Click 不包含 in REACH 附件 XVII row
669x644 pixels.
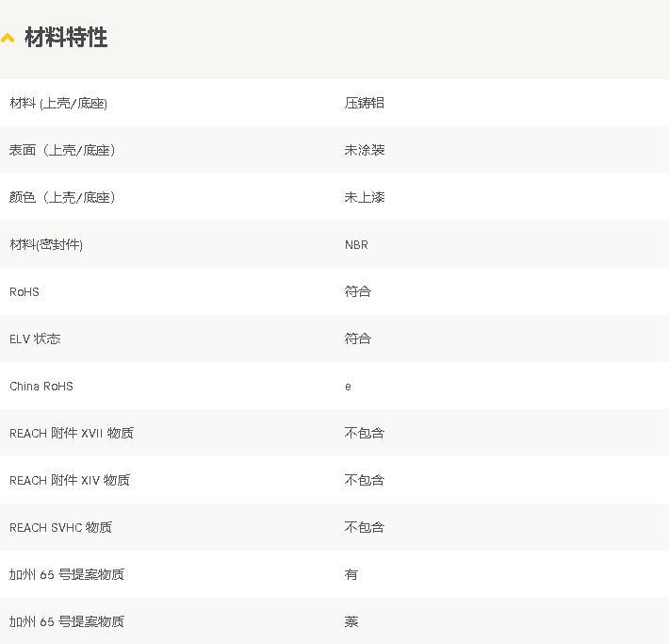pyautogui.click(x=365, y=434)
